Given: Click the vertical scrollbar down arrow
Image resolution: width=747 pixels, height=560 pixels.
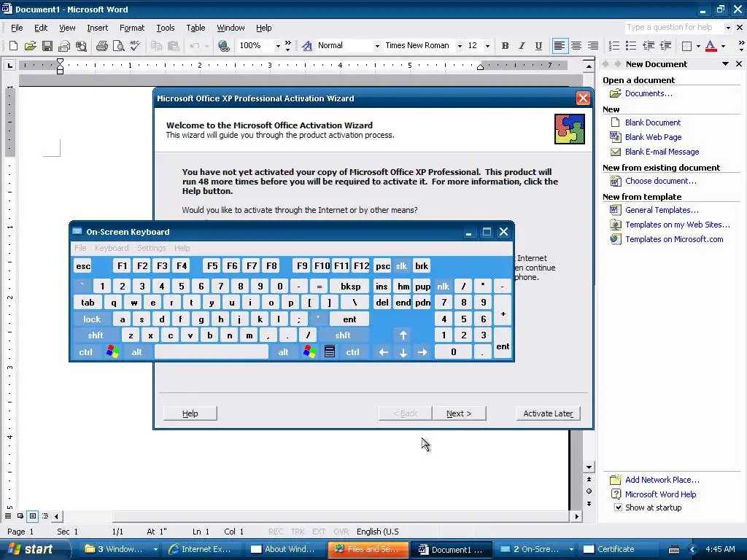Looking at the screenshot, I should (x=589, y=467).
